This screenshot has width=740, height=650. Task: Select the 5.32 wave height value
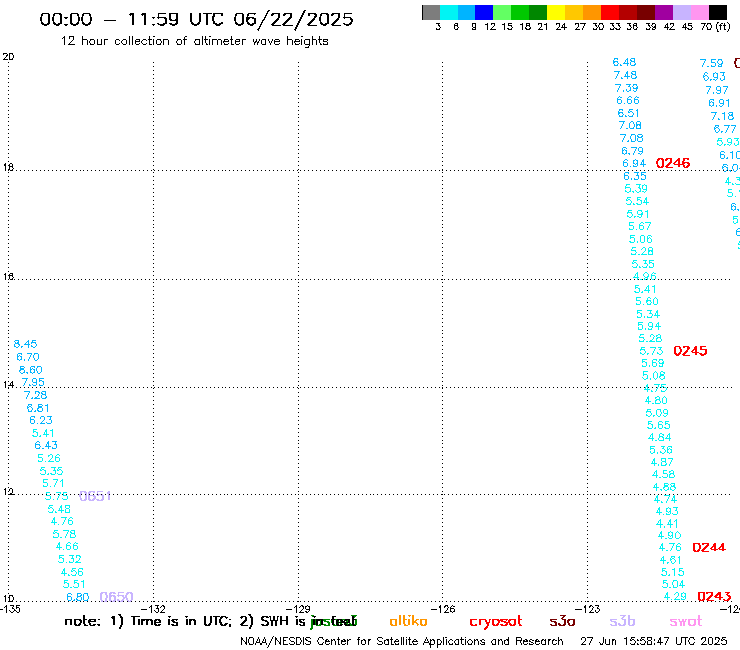[69, 559]
